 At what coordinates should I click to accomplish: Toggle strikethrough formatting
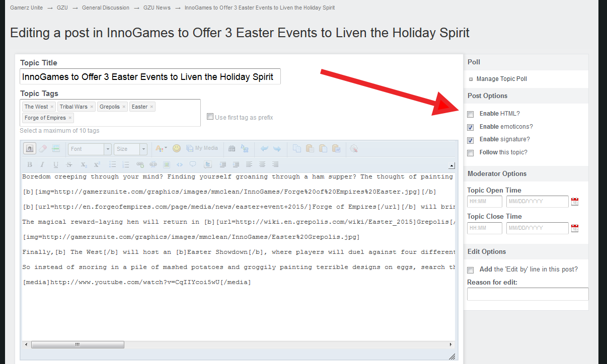coord(69,164)
